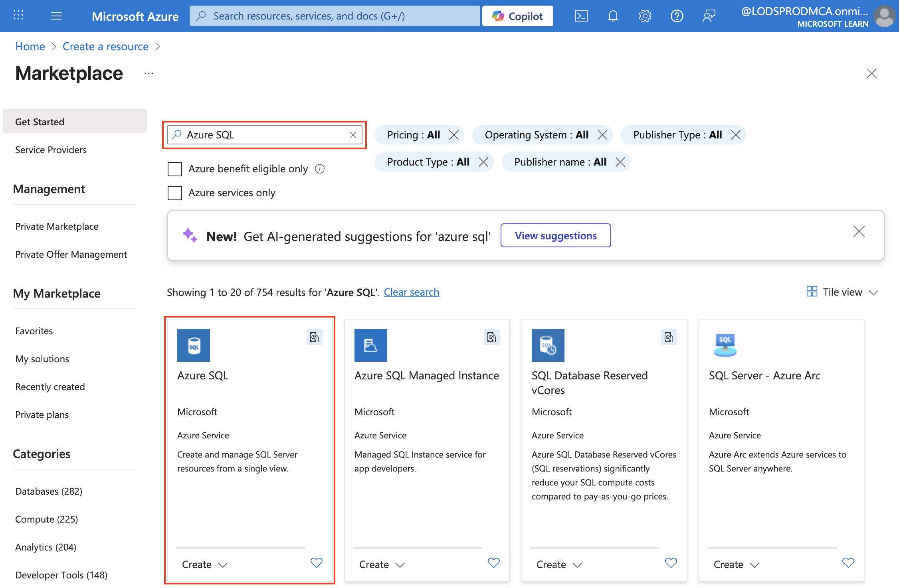The width and height of the screenshot is (899, 588).
Task: Click the Clear search link
Action: pos(411,292)
